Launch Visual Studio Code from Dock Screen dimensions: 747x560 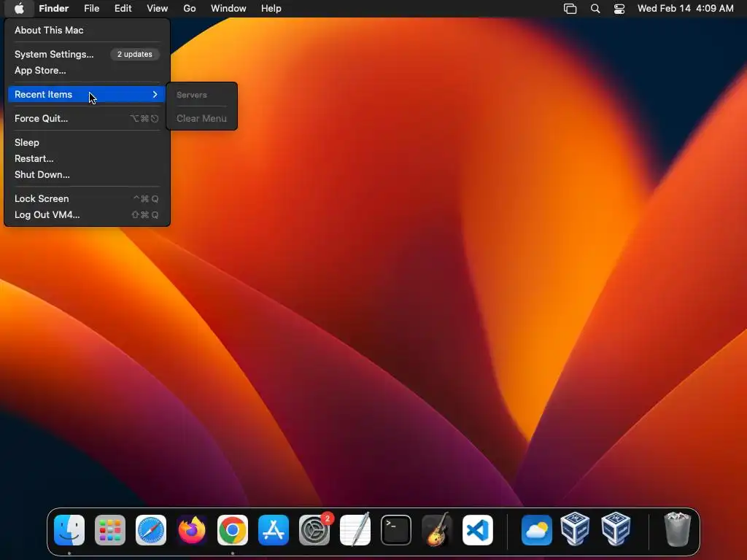tap(478, 530)
